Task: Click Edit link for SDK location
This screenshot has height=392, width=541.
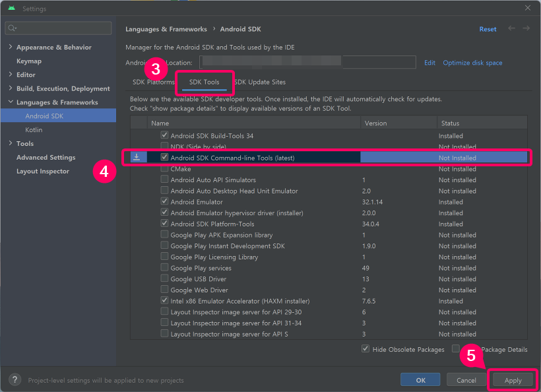Action: tap(430, 63)
